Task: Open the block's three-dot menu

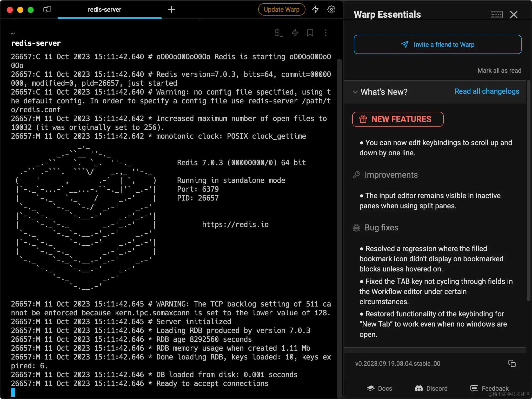Action: pos(325,33)
